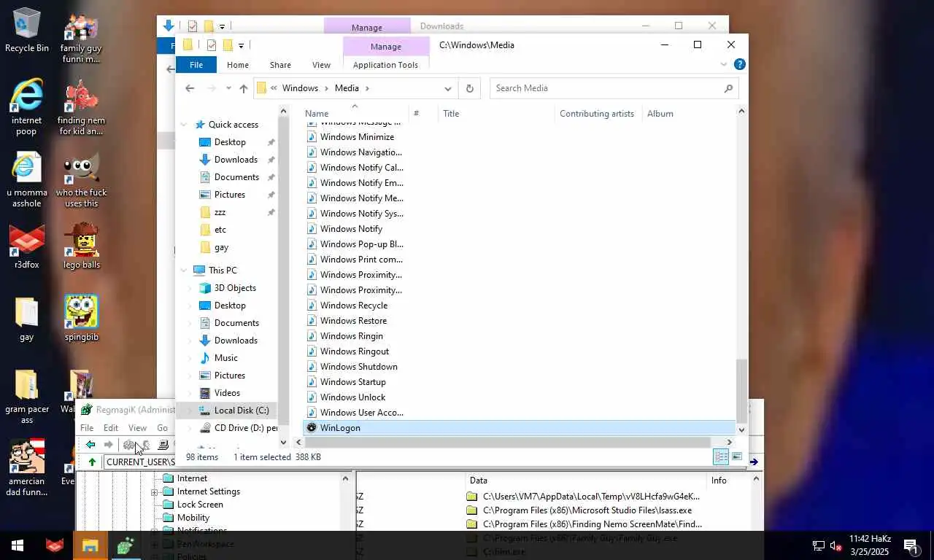Image resolution: width=934 pixels, height=560 pixels.
Task: Switch to details view layout
Action: click(x=721, y=457)
